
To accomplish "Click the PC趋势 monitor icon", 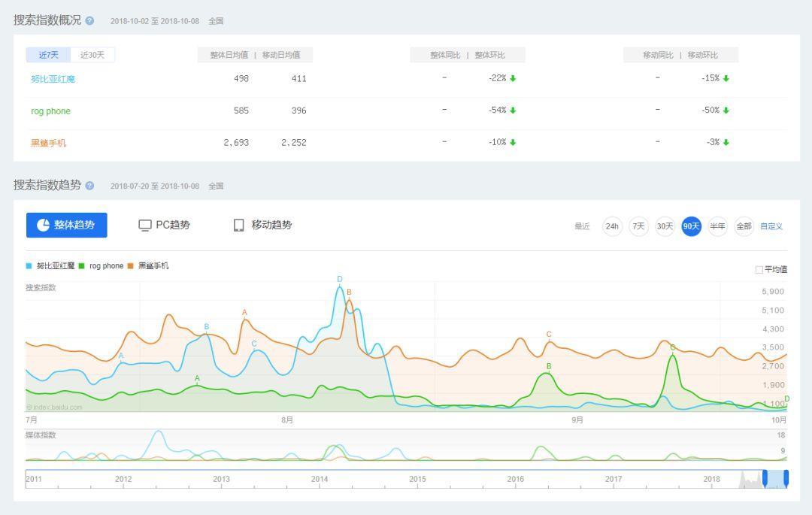I will (x=145, y=226).
